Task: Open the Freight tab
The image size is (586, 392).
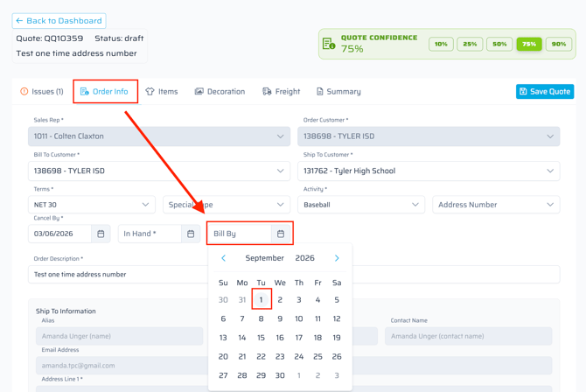Action: click(281, 91)
